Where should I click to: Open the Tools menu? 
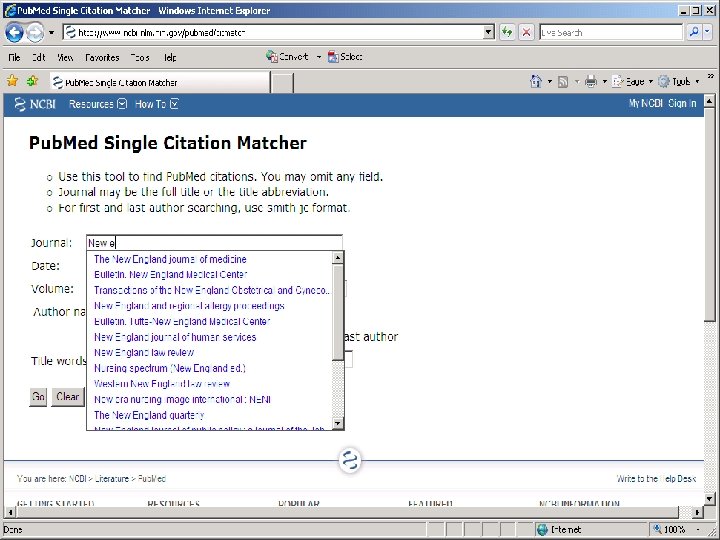tap(140, 57)
